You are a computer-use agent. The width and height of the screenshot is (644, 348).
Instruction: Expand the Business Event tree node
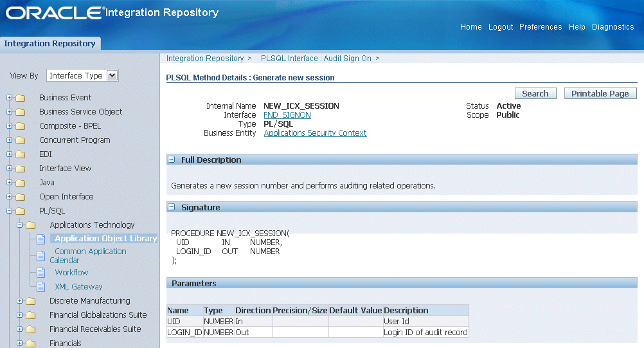(10, 97)
